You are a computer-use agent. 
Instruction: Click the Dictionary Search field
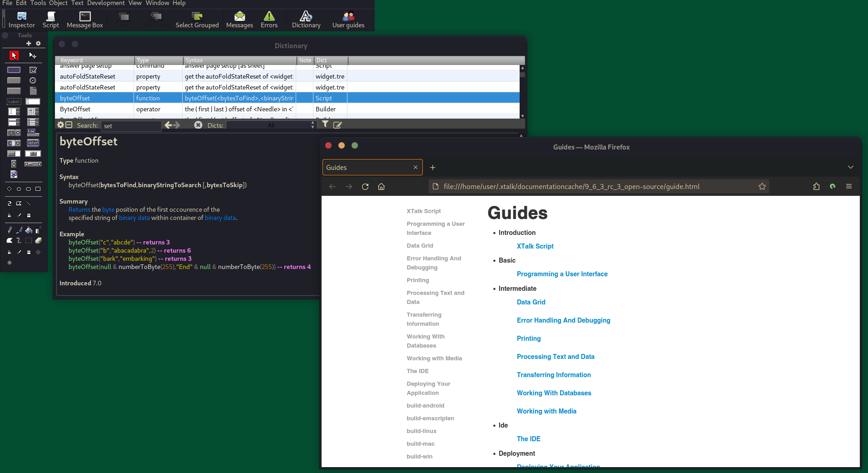point(131,126)
